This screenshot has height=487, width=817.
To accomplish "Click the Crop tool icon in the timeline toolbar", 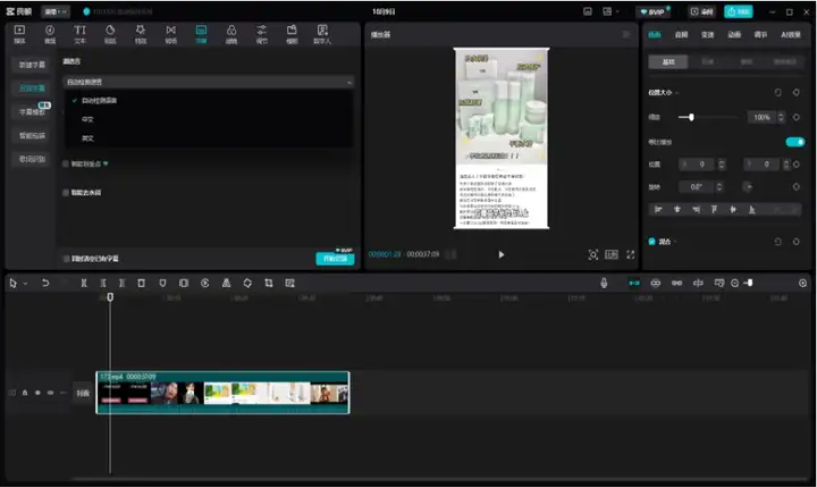I will click(268, 283).
